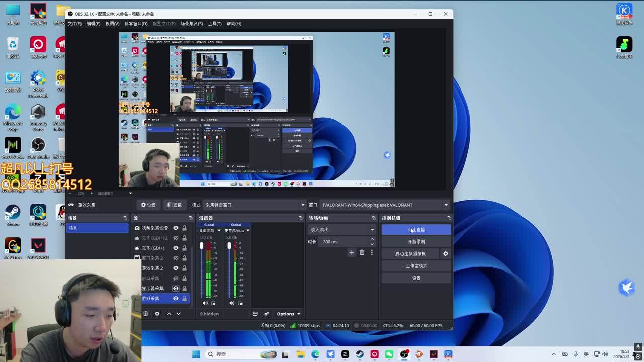Image resolution: width=644 pixels, height=362 pixels.
Task: Move selected source up with arrow
Action: 169,314
